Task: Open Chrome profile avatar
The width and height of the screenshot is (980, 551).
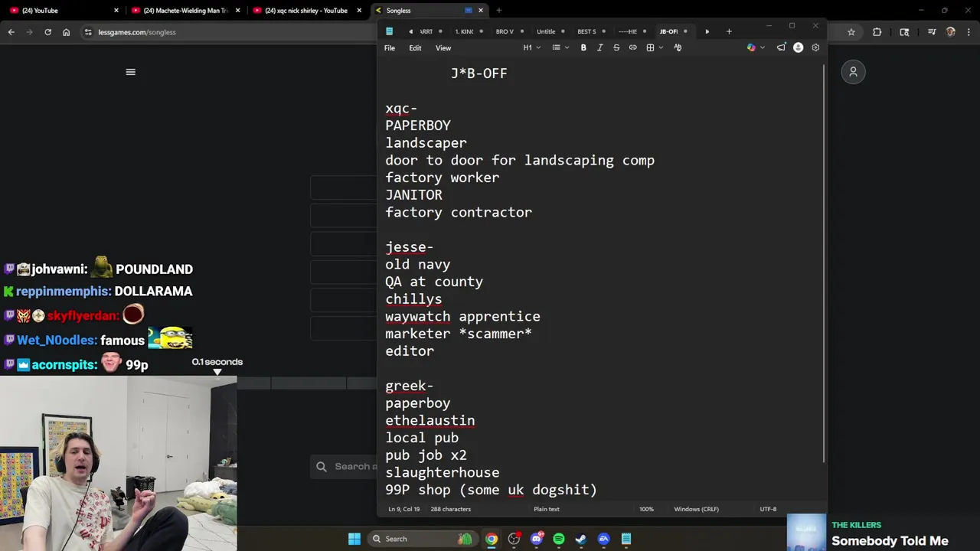Action: [x=951, y=32]
